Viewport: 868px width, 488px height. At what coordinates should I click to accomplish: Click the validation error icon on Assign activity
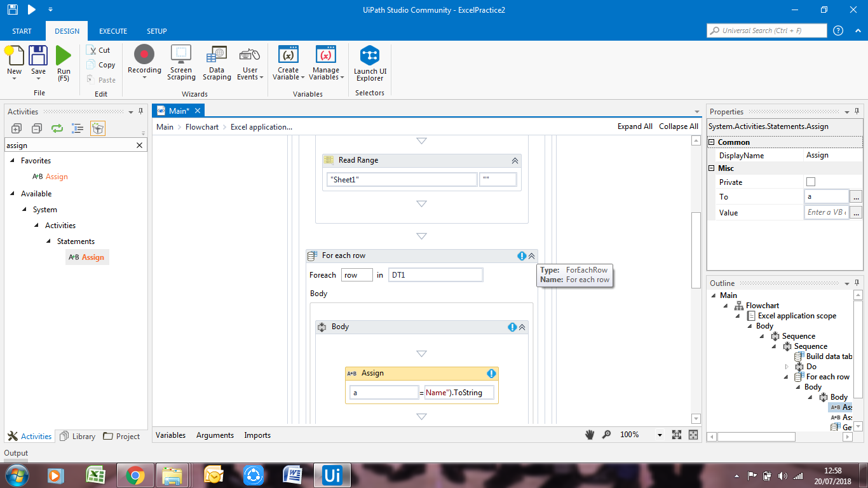491,374
